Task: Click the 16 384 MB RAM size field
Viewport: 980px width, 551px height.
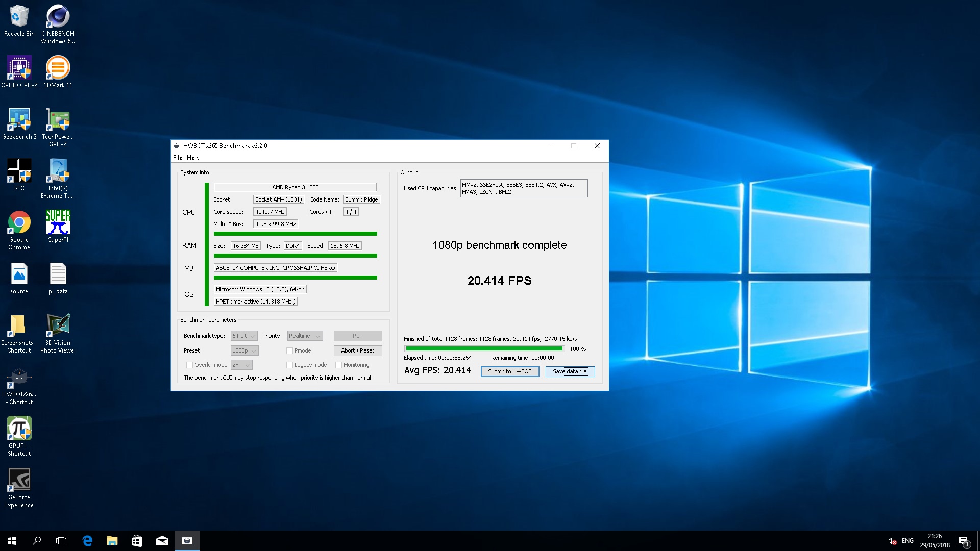Action: click(246, 246)
